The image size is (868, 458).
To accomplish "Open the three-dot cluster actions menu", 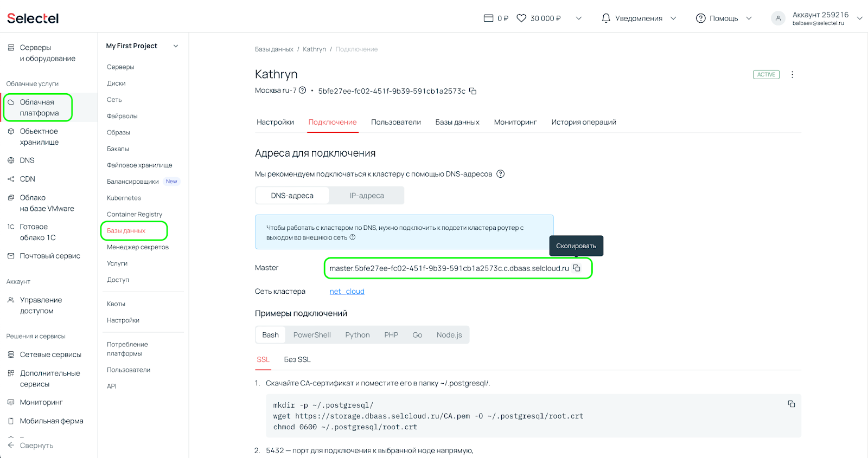I will [792, 75].
